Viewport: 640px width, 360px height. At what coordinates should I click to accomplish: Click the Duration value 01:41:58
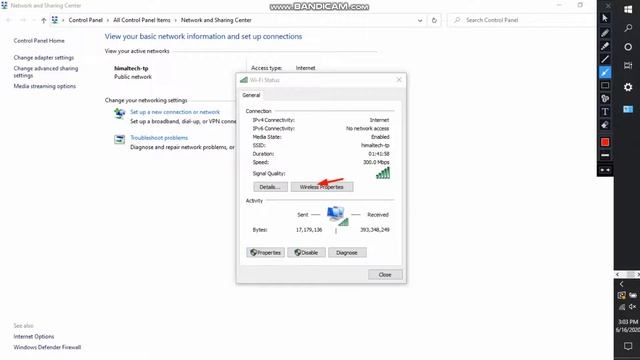(378, 154)
